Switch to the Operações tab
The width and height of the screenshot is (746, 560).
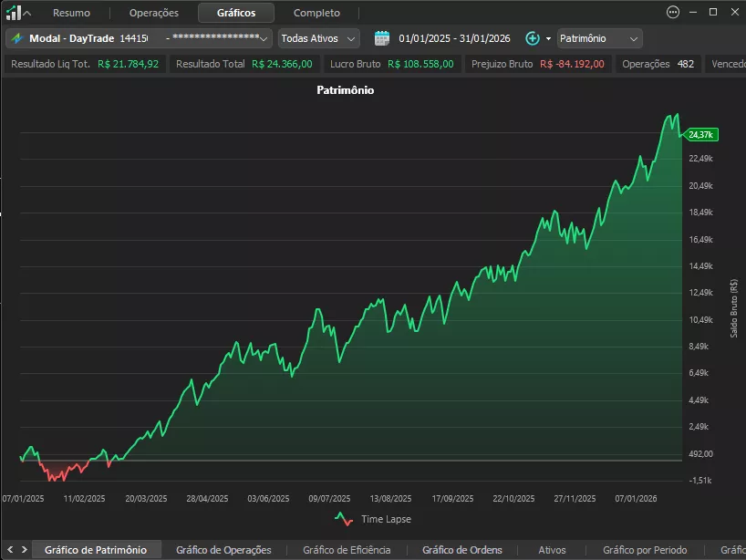click(154, 13)
